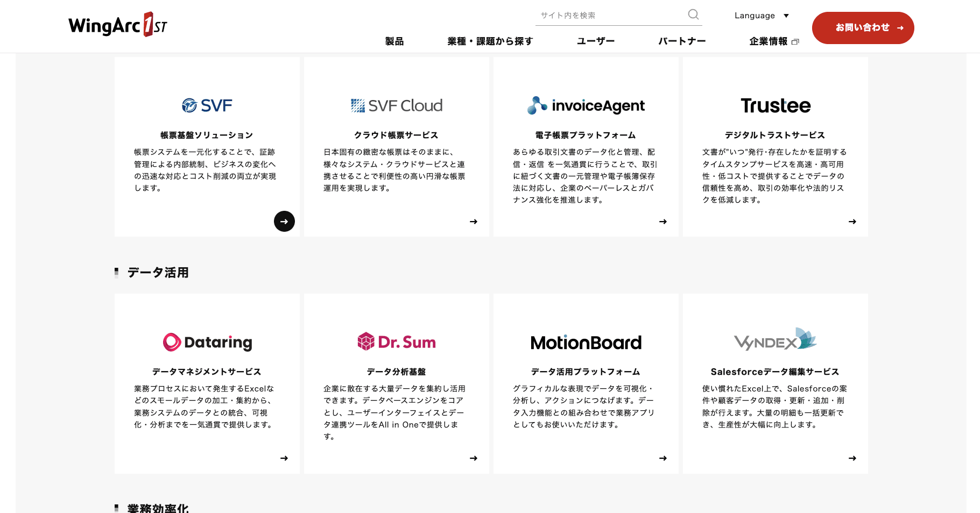Focus the サイト内を検索 search field

[x=611, y=16]
